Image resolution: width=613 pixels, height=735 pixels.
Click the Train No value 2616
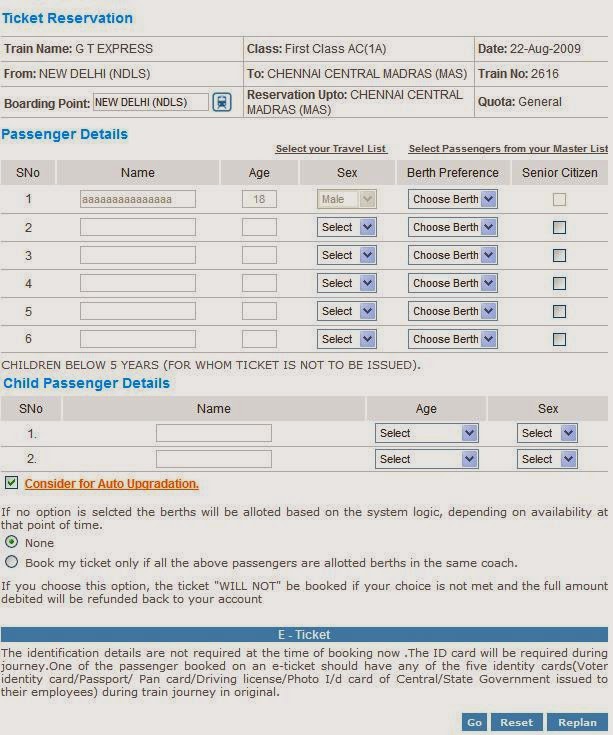(x=545, y=74)
